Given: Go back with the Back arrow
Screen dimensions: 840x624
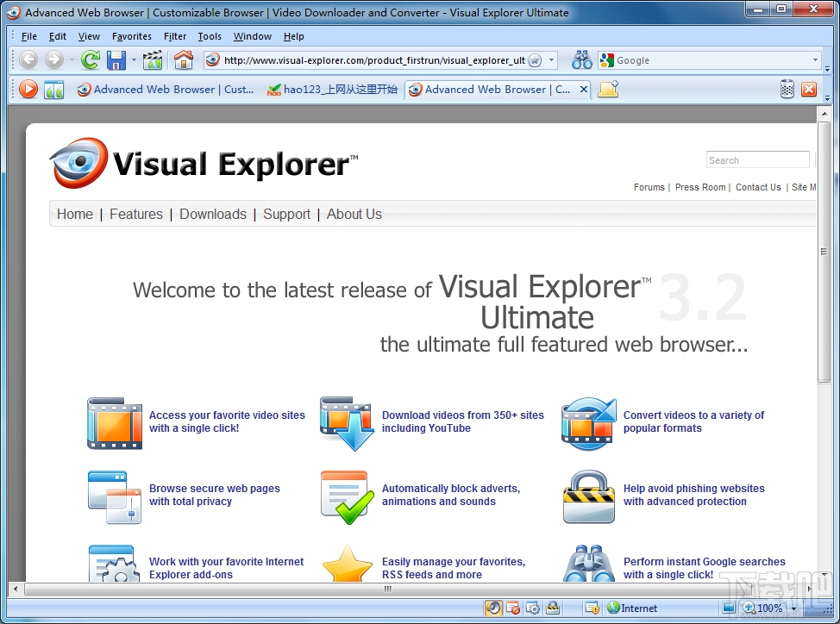Looking at the screenshot, I should coord(28,60).
